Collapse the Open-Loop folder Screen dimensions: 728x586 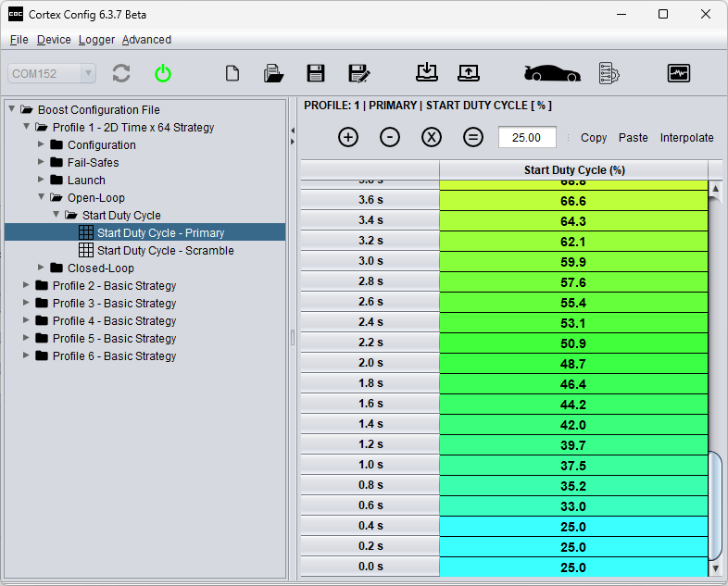[x=42, y=198]
